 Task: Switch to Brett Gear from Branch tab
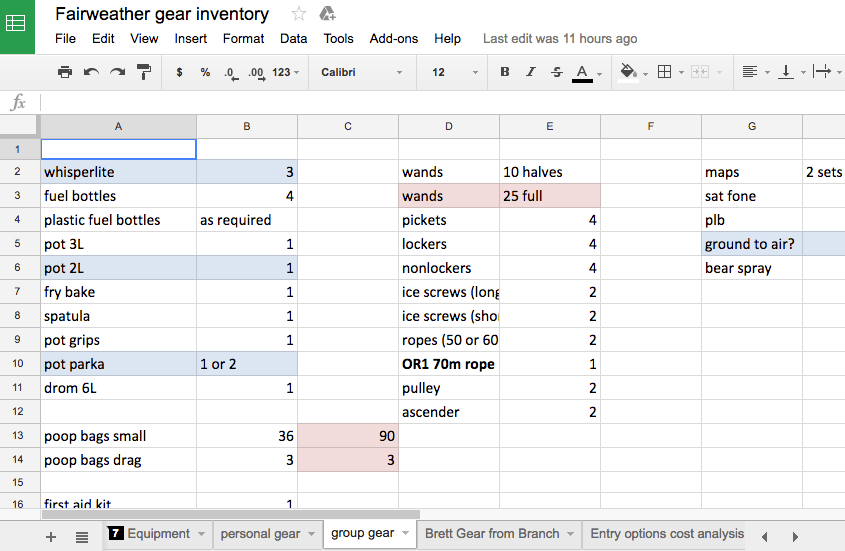click(x=492, y=534)
